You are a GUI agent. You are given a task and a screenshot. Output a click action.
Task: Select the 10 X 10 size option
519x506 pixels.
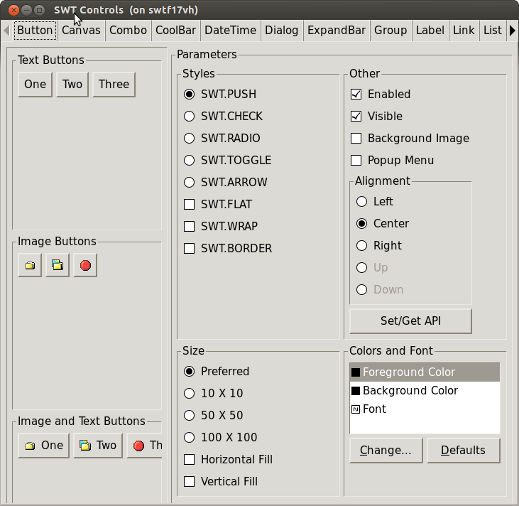coord(189,393)
